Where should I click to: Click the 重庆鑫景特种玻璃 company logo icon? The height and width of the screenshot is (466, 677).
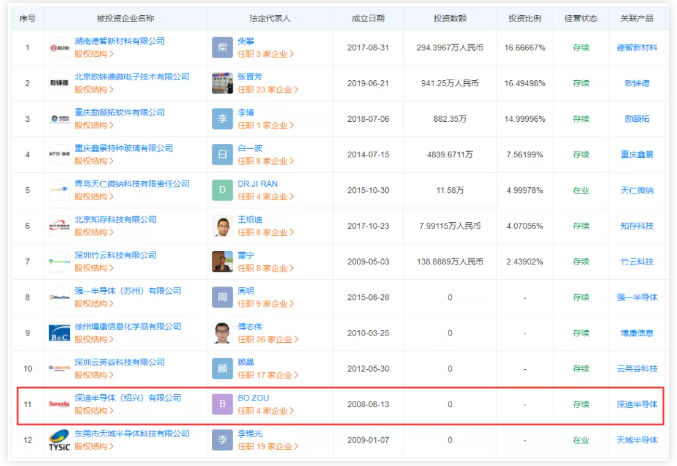tap(59, 154)
